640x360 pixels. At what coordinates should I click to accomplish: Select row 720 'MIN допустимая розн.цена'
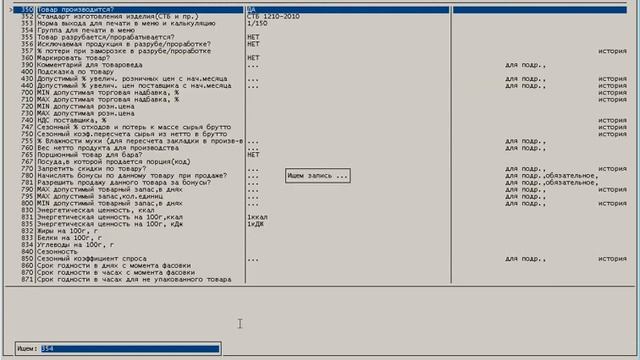click(x=320, y=107)
